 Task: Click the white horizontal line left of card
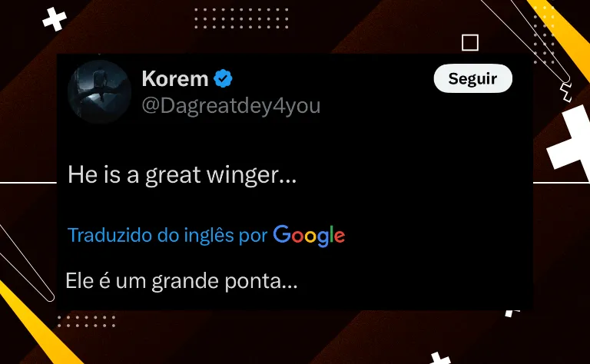(x=28, y=183)
